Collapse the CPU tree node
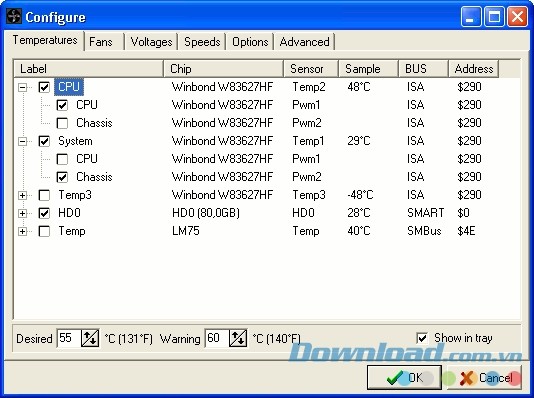Screen dimensions: 534x398 pyautogui.click(x=22, y=87)
